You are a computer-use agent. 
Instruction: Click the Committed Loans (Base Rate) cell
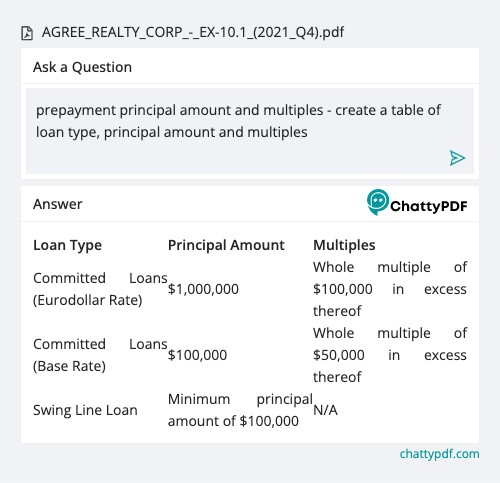click(x=100, y=355)
